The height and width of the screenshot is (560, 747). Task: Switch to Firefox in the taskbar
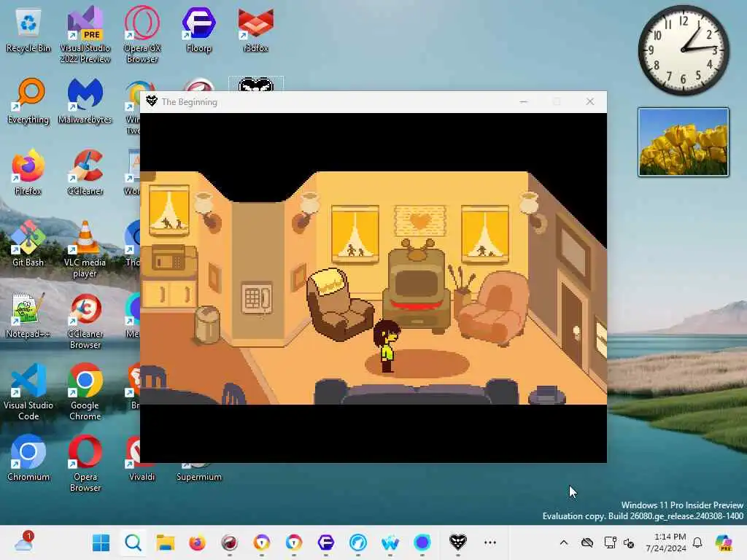pos(197,542)
